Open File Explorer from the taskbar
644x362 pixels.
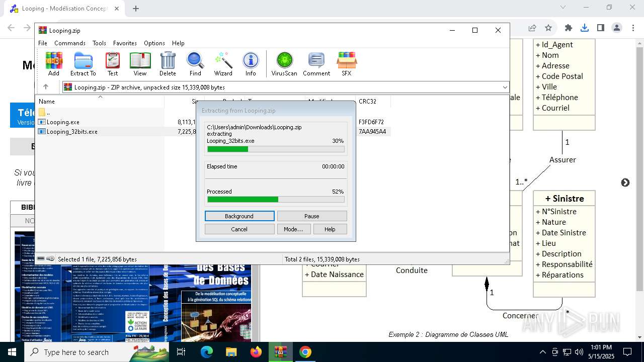pos(231,352)
